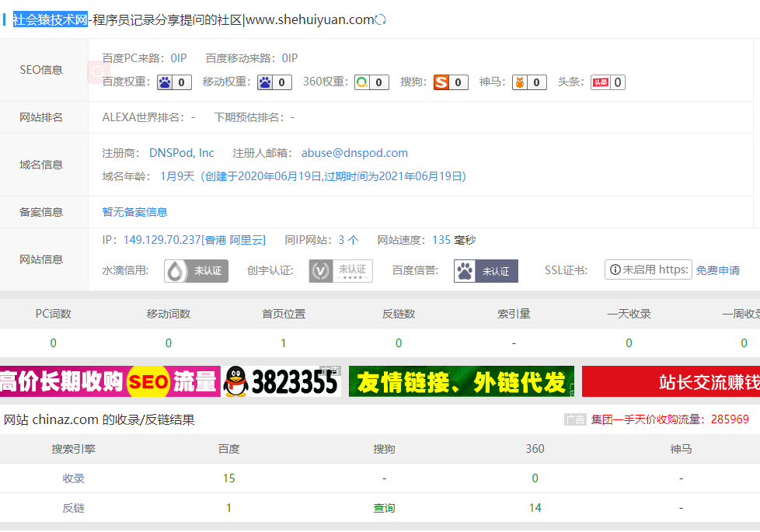760x532 pixels.
Task: Open the mobile weight paw badge
Action: [275, 82]
